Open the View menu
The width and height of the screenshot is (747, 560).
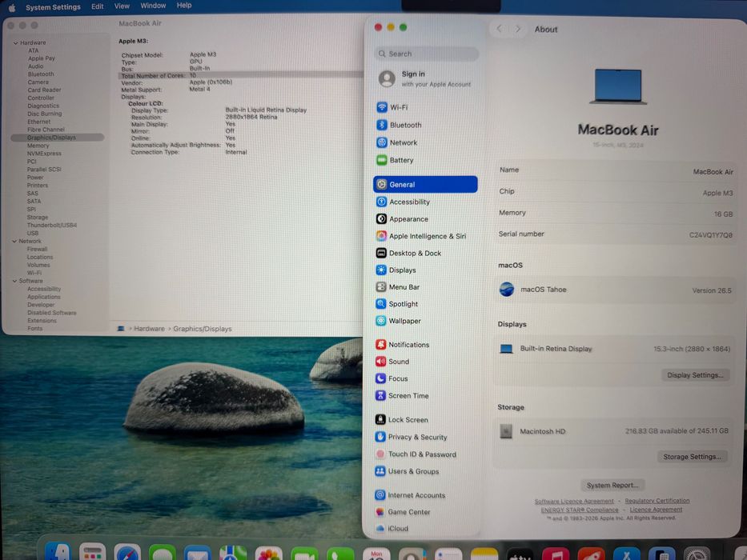tap(122, 6)
